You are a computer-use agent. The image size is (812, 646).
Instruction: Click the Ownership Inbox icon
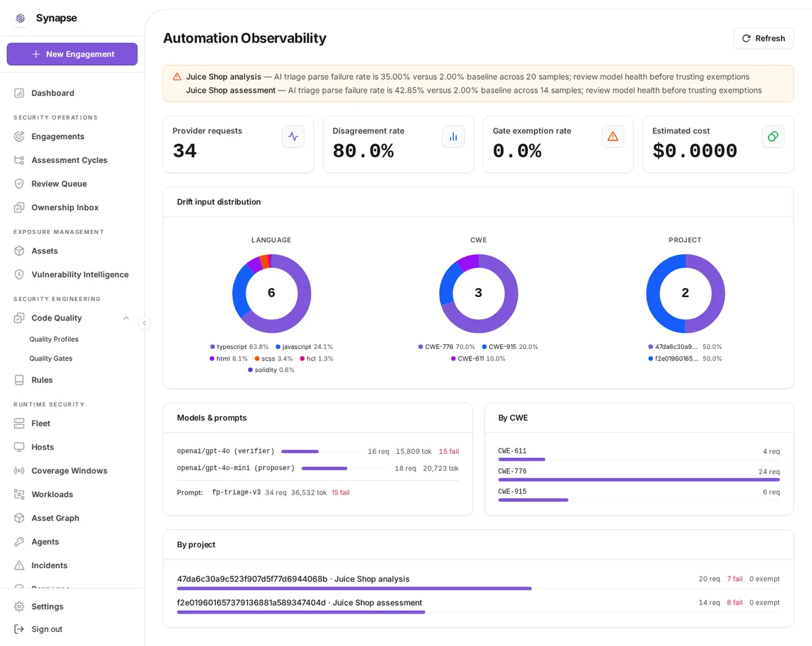click(x=19, y=207)
